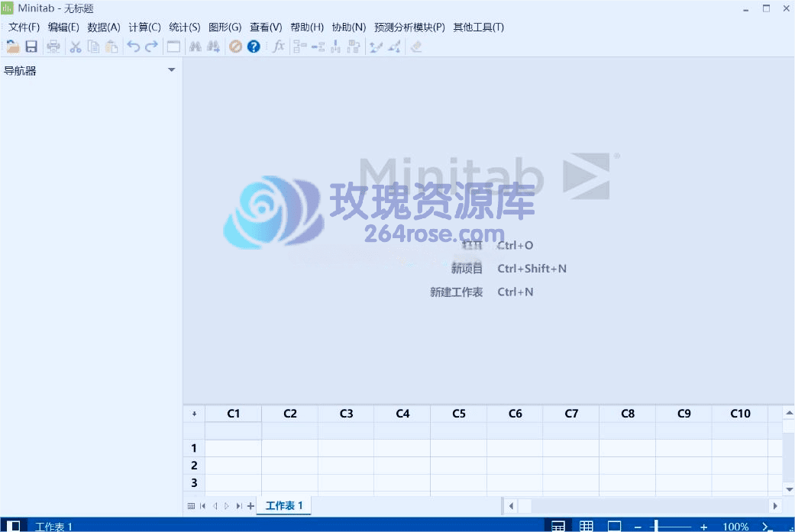Open a file with the folder icon
The height and width of the screenshot is (532, 795).
coord(13,47)
